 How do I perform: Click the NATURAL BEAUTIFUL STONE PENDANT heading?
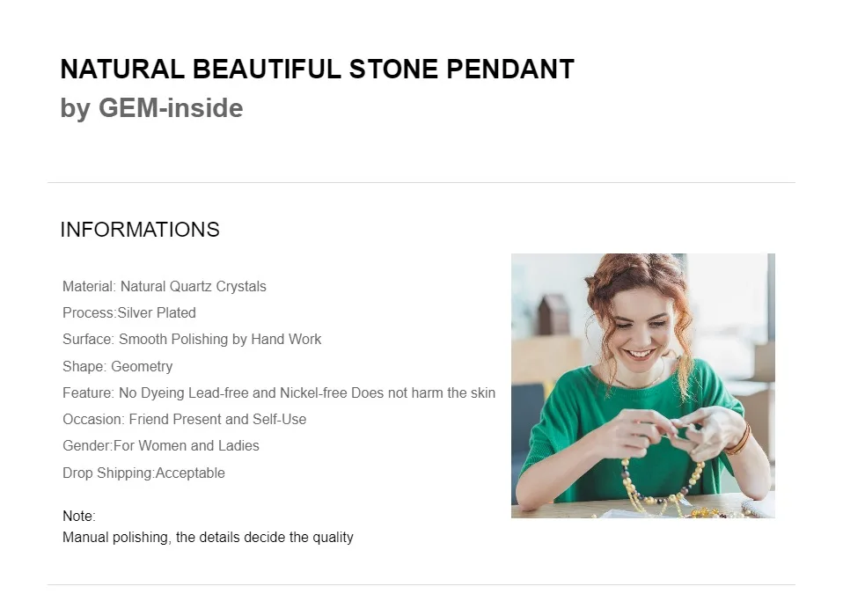(317, 70)
